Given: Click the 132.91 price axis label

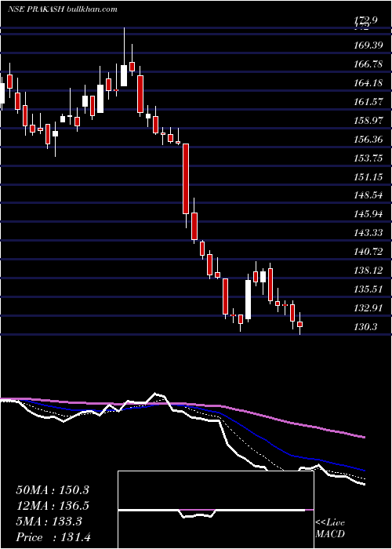Looking at the screenshot, I should point(368,308).
